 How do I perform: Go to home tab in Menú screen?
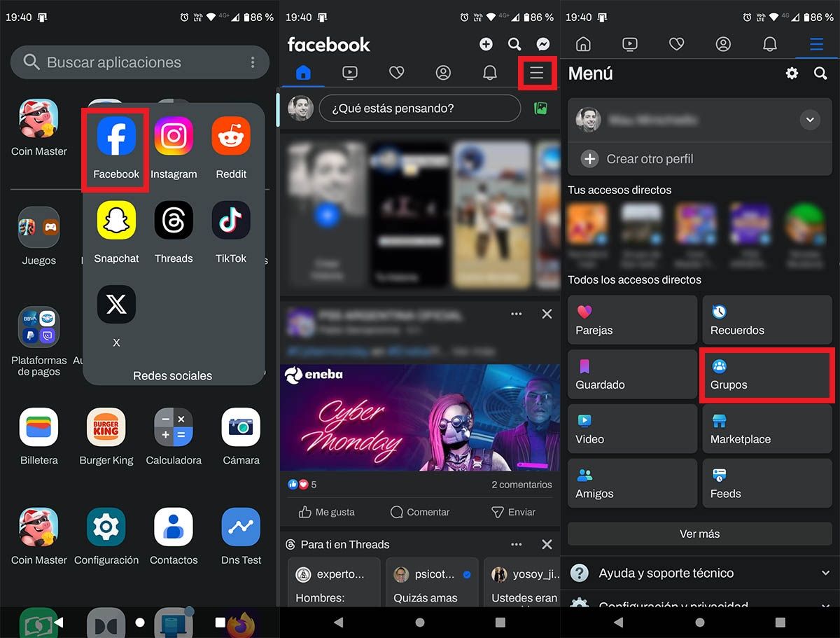click(x=583, y=44)
